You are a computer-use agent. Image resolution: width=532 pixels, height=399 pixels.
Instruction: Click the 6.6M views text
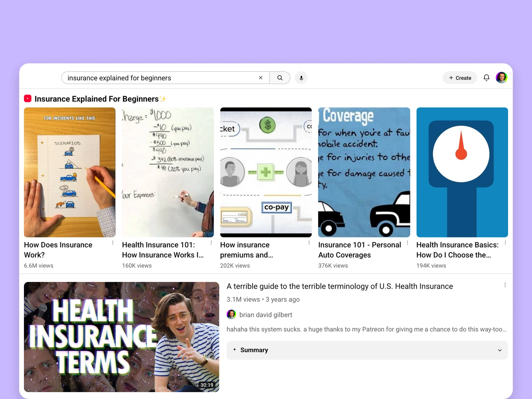[39, 266]
